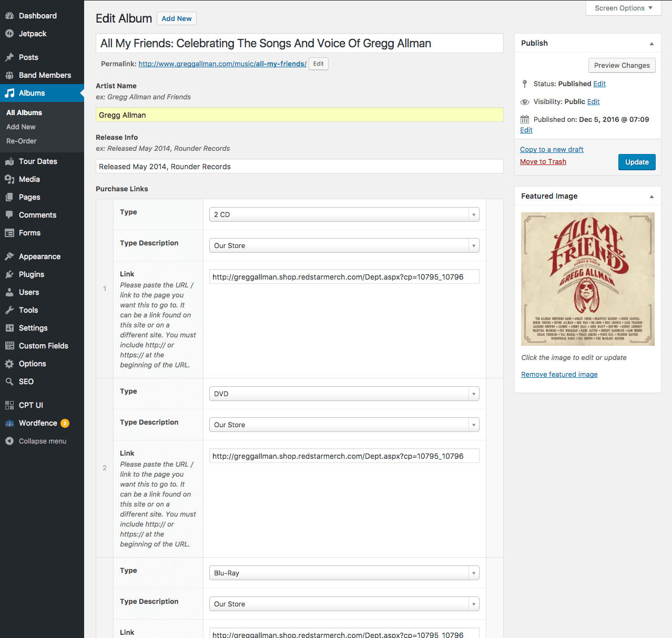The image size is (672, 638).
Task: Edit the Status Published setting
Action: (599, 84)
